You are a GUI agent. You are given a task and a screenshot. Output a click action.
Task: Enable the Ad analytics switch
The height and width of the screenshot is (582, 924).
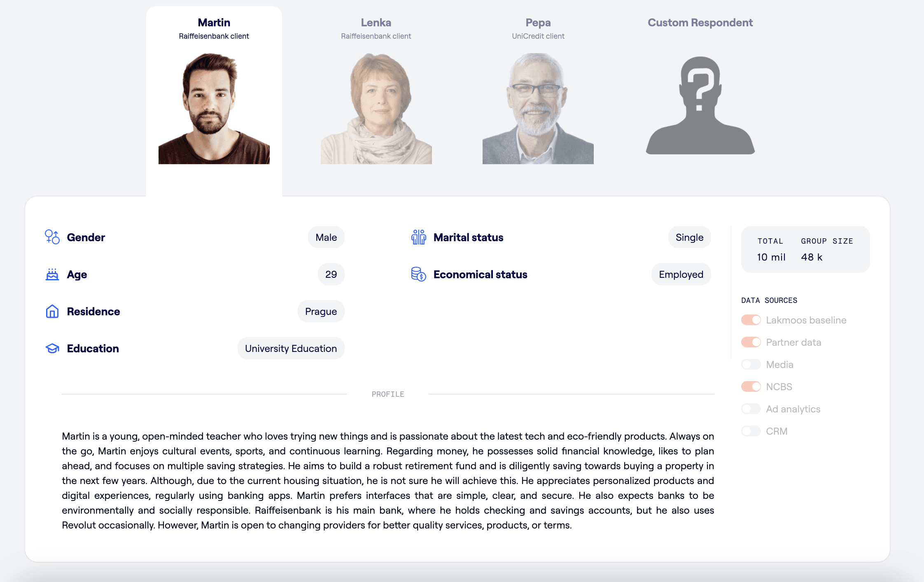(x=751, y=409)
